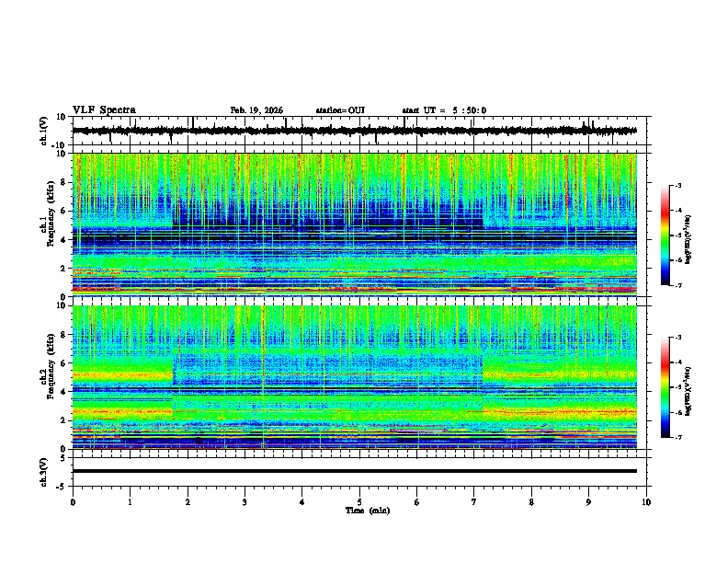Image resolution: width=728 pixels, height=563 pixels.
Task: Click the 'ch.2 Frequency (kHz)' axis label
Action: [x=48, y=366]
